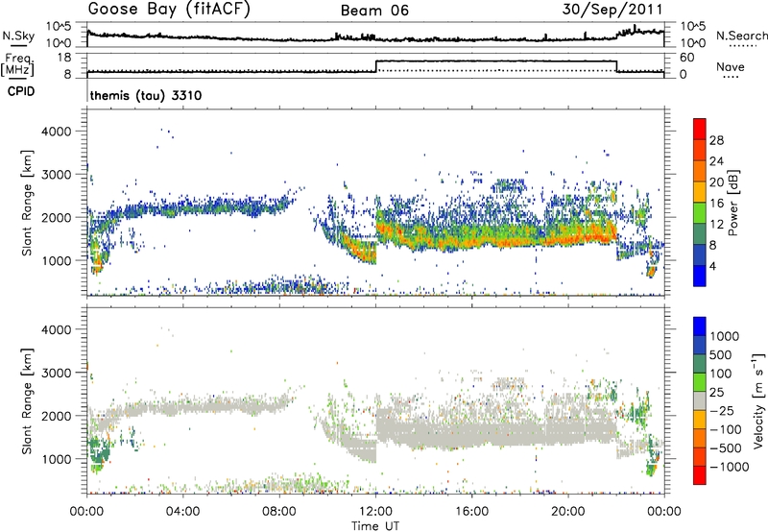Click the red -1000 velocity color band
This screenshot has height=532, width=768.
coord(700,475)
